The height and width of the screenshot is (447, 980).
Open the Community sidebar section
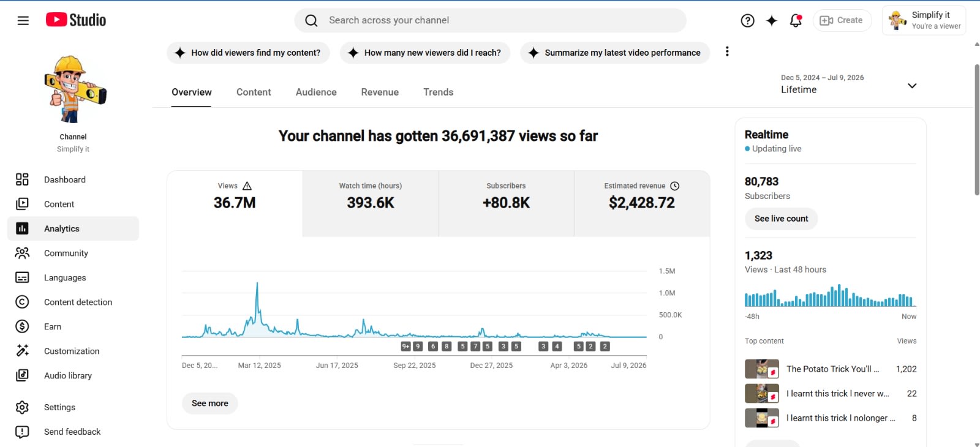73,253
